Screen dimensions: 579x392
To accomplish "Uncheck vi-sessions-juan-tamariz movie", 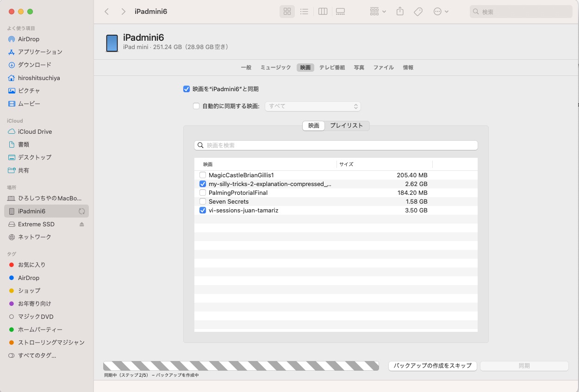I will click(x=203, y=210).
